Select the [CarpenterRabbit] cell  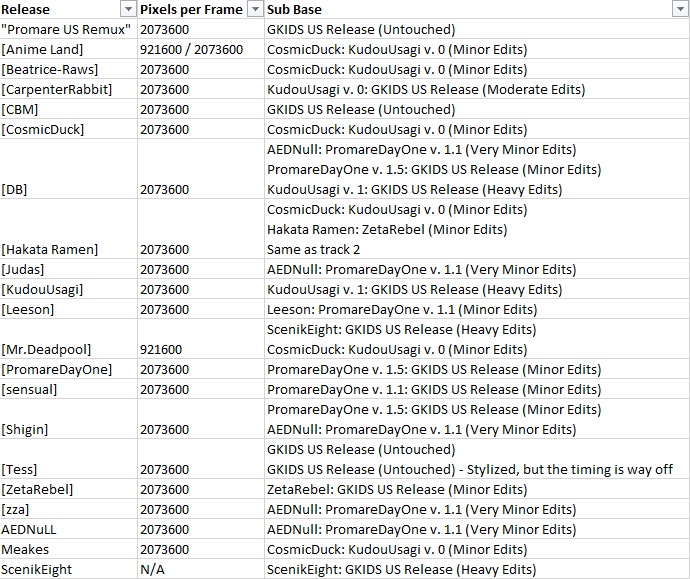pos(69,89)
